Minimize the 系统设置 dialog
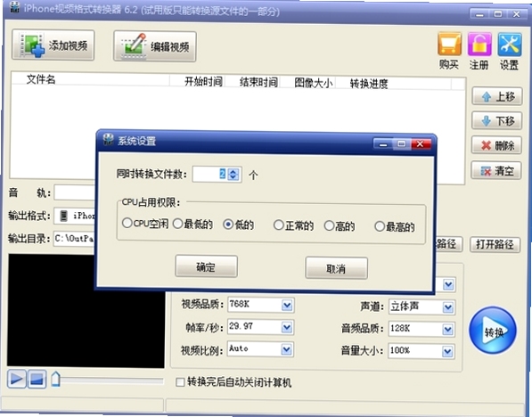This screenshot has width=532, height=417. point(383,143)
